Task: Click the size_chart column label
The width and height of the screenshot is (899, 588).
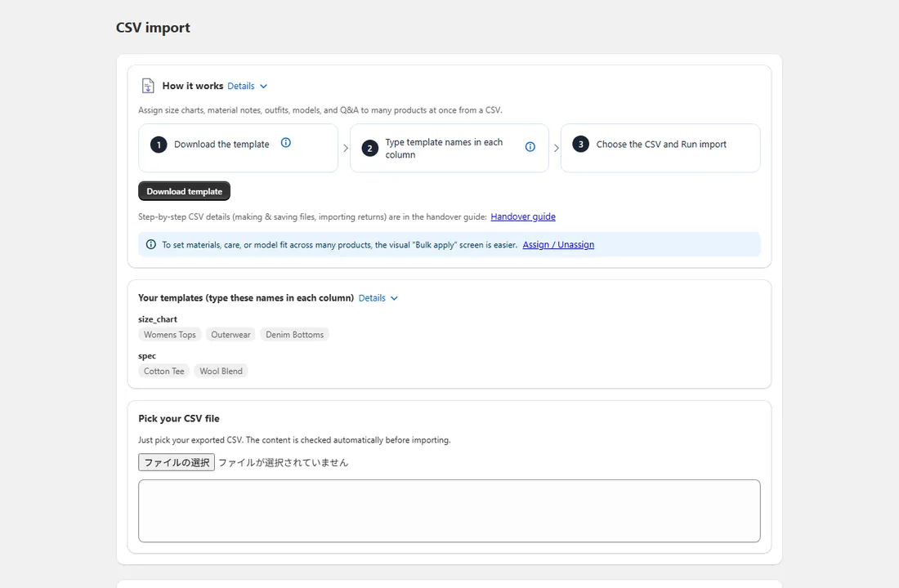Action: click(158, 319)
